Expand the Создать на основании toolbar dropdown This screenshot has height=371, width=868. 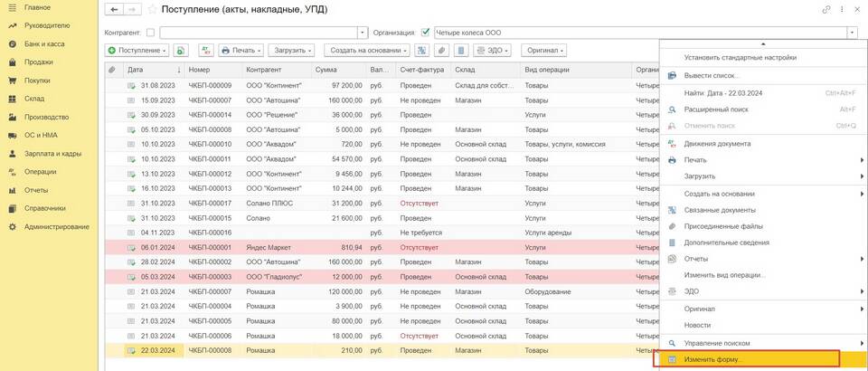point(368,51)
